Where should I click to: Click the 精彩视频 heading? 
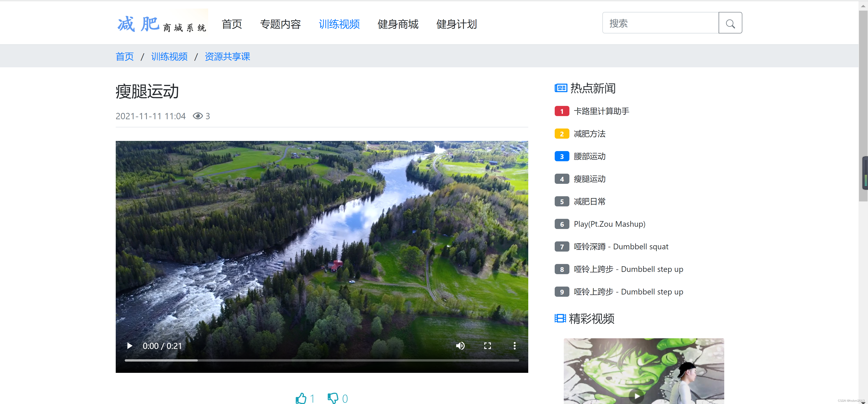point(592,318)
